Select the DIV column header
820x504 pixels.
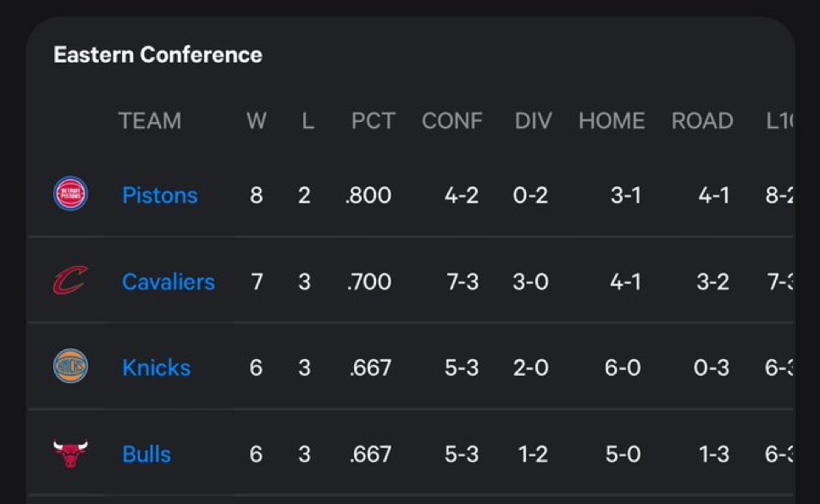coord(533,121)
